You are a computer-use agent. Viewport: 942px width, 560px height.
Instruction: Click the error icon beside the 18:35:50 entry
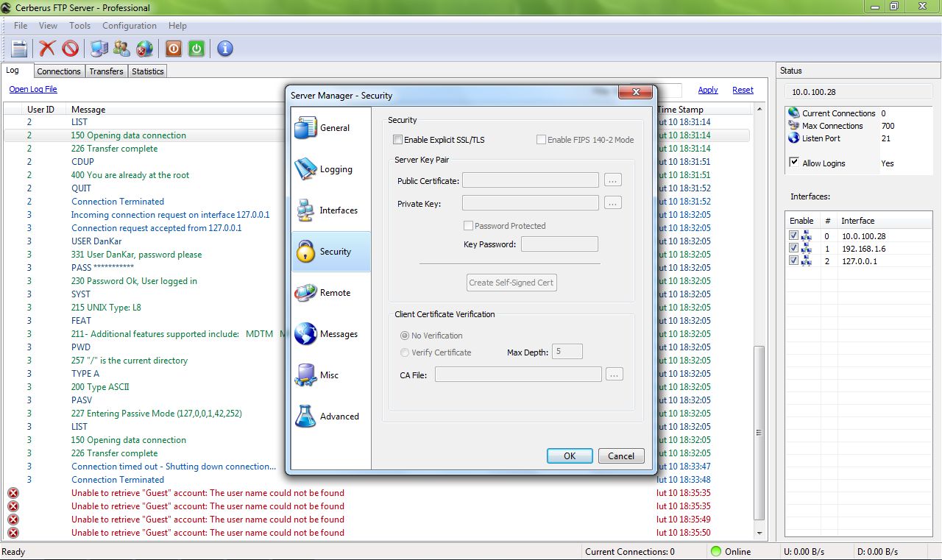[13, 533]
